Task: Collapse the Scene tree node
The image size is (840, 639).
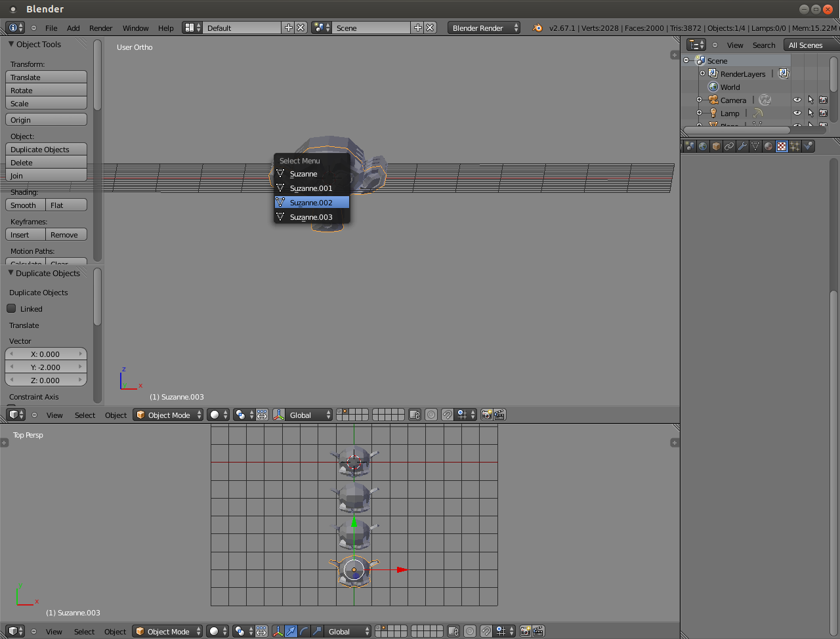Action: [686, 60]
